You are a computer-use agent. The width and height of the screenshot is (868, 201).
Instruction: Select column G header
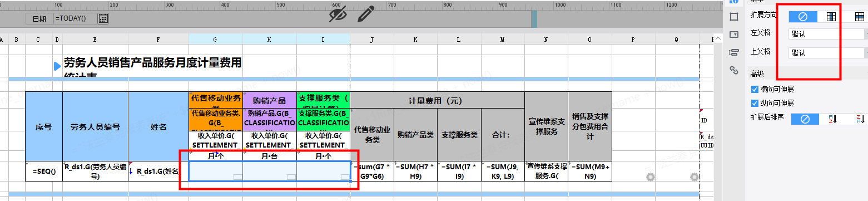[x=215, y=40]
